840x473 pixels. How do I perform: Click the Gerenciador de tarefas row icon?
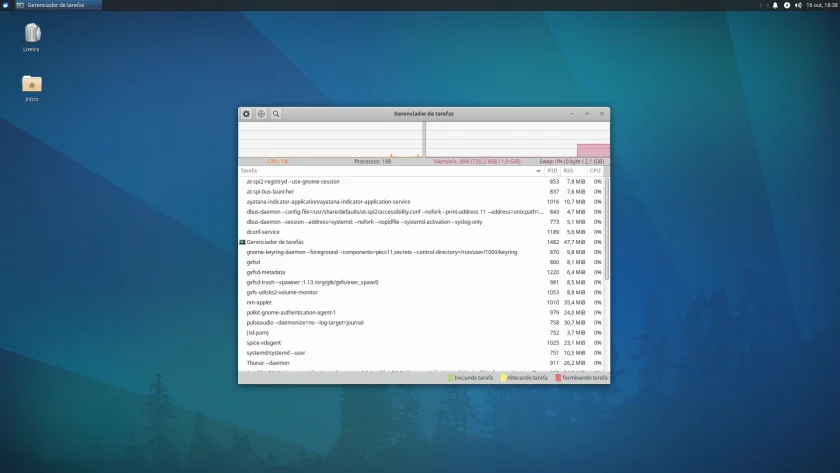coord(242,242)
